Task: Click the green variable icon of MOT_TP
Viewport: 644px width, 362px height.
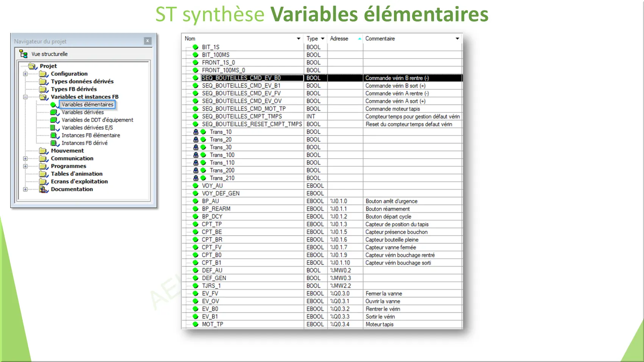Action: pyautogui.click(x=195, y=324)
